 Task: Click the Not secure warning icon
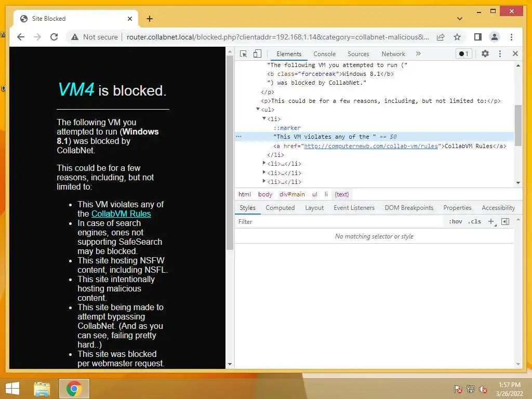pyautogui.click(x=75, y=37)
